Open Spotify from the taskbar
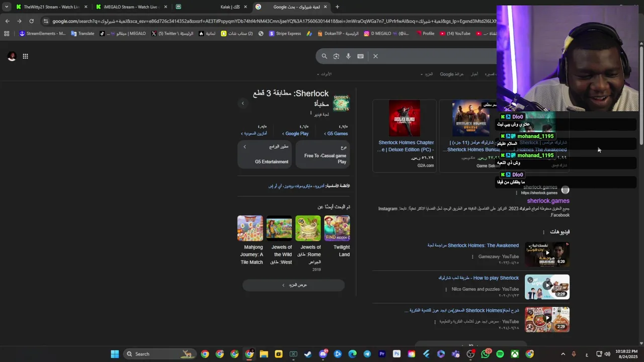Screen dimensions: 644x362 [500, 354]
